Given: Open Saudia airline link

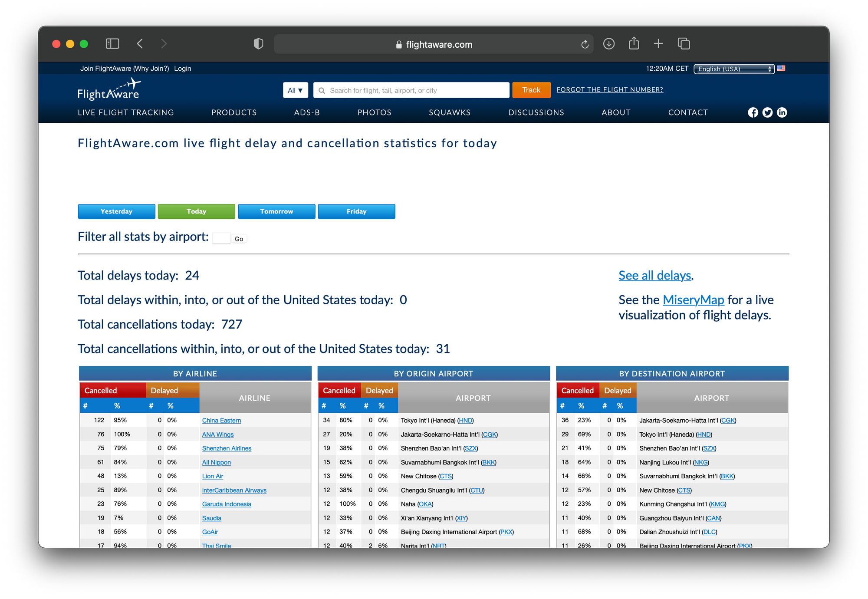Looking at the screenshot, I should point(212,518).
